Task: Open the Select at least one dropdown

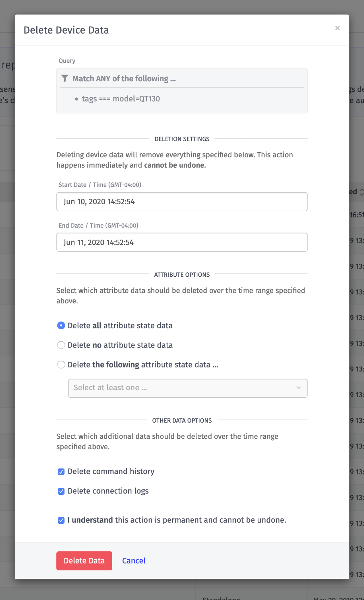Action: click(182, 388)
